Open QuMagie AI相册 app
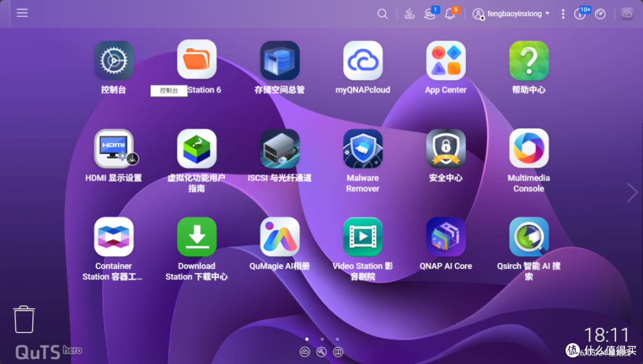This screenshot has width=643, height=364. click(280, 237)
